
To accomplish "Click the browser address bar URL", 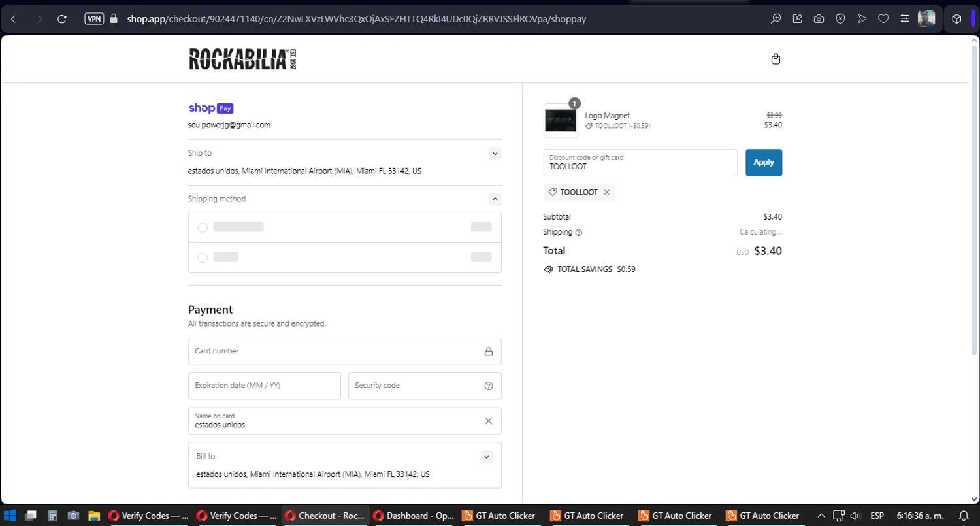I will 356,19.
